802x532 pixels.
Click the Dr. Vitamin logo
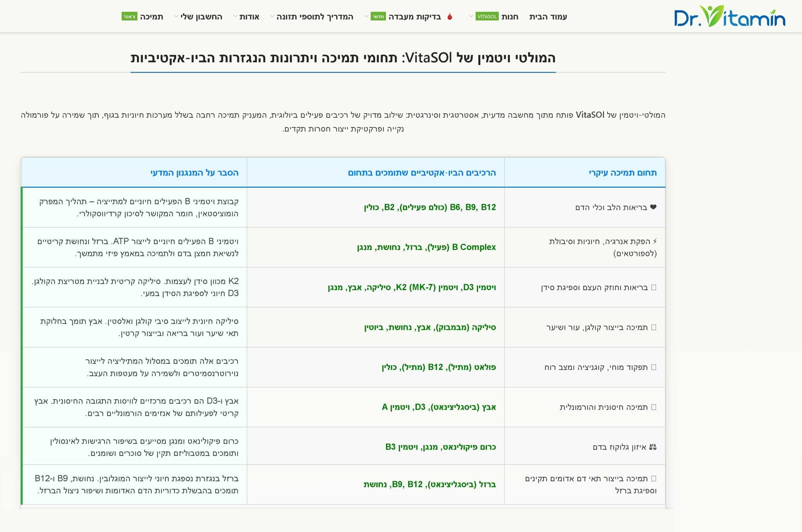(x=729, y=16)
